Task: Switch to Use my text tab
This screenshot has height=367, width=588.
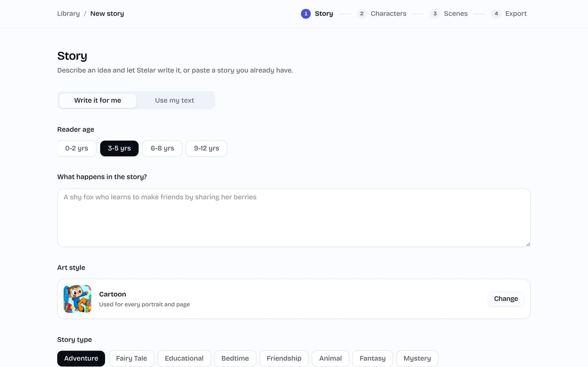Action: 175,100
